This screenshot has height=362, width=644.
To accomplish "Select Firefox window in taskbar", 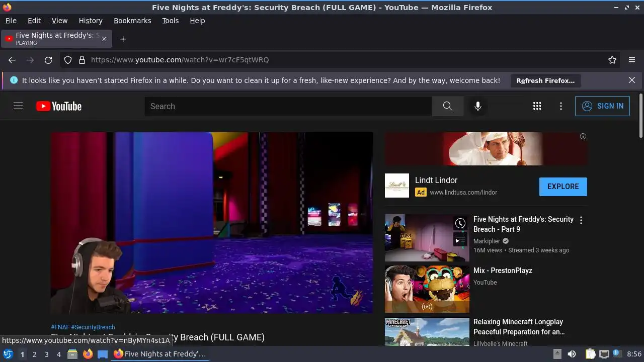I will 160,354.
